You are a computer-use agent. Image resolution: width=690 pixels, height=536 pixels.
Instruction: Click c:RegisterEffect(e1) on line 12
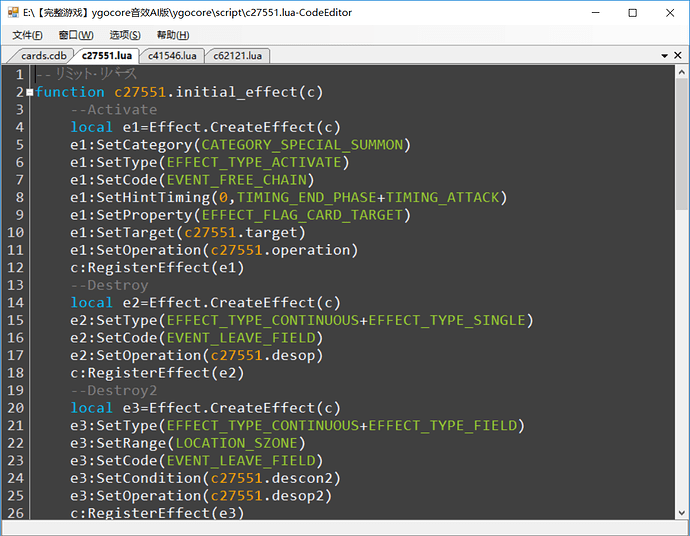pos(157,268)
